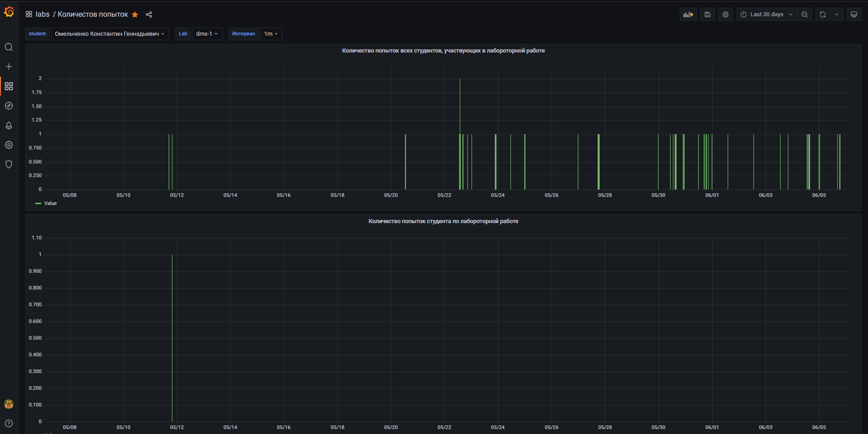Viewport: 868px width, 434px height.
Task: Cycle view mode monitor icon
Action: tap(854, 14)
